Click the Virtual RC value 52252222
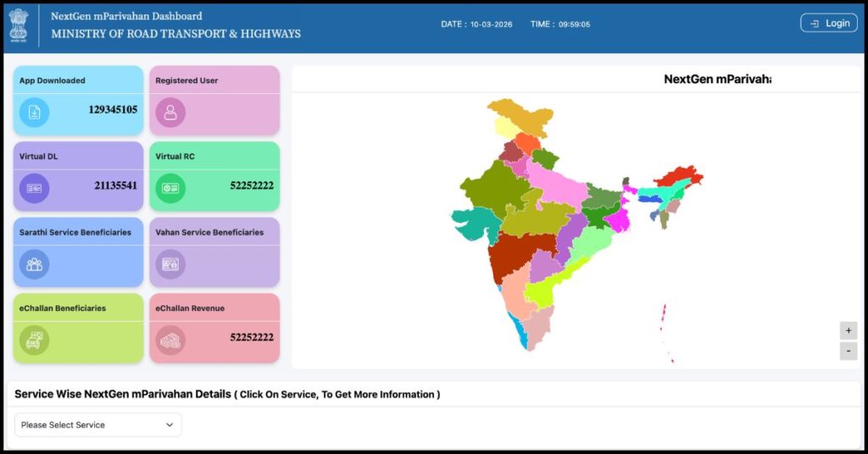This screenshot has width=868, height=454. point(252,185)
